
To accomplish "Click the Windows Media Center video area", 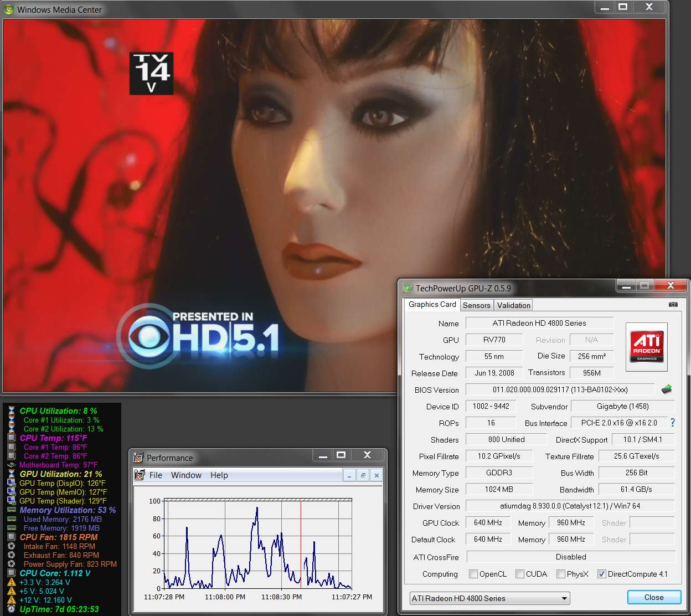I will pos(334,206).
